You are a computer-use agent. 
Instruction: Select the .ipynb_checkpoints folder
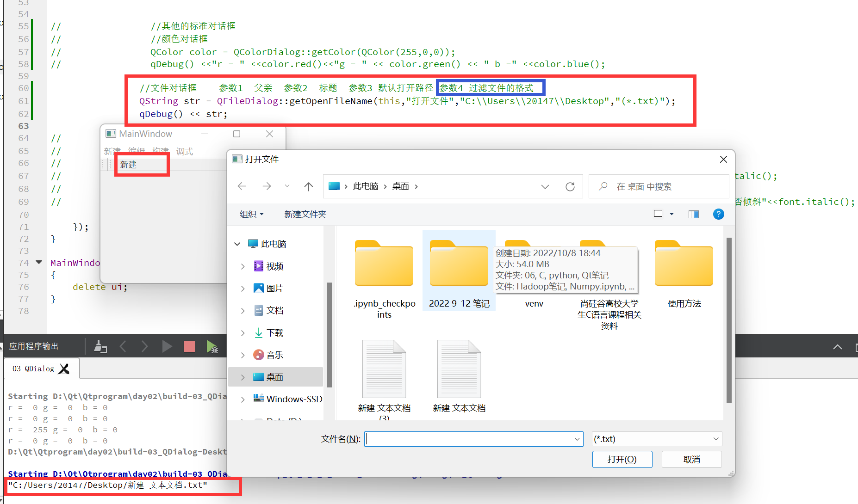384,280
